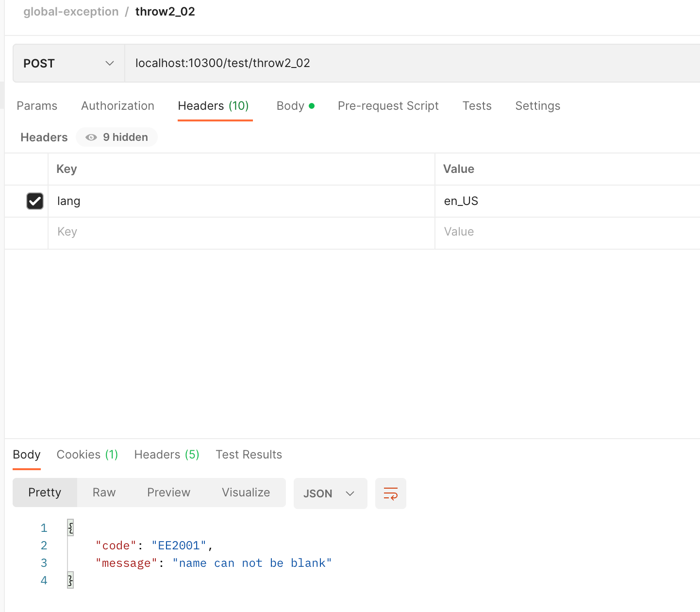Image resolution: width=700 pixels, height=612 pixels.
Task: Uncheck the lang header checkbox
Action: coord(35,201)
